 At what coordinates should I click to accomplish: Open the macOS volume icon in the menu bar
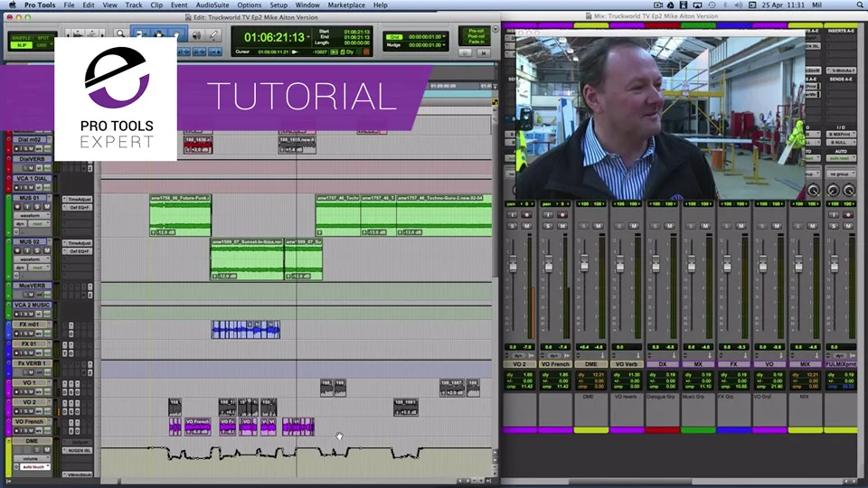(x=738, y=5)
